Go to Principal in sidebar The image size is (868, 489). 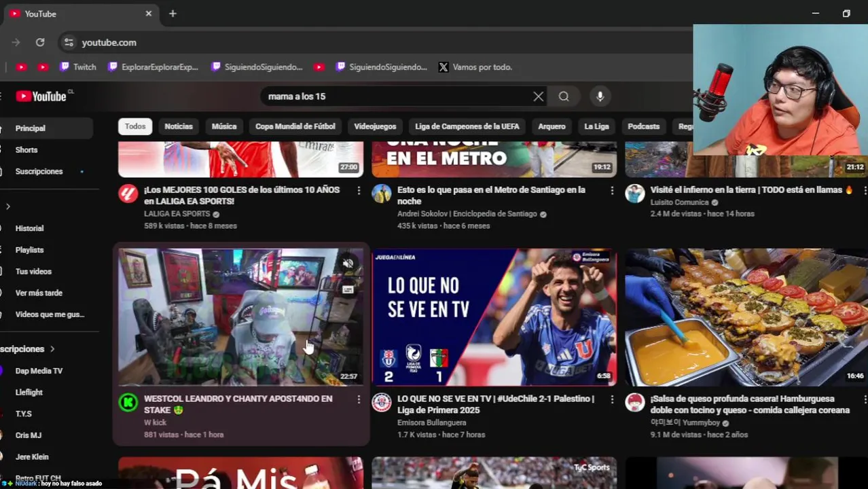(46, 128)
